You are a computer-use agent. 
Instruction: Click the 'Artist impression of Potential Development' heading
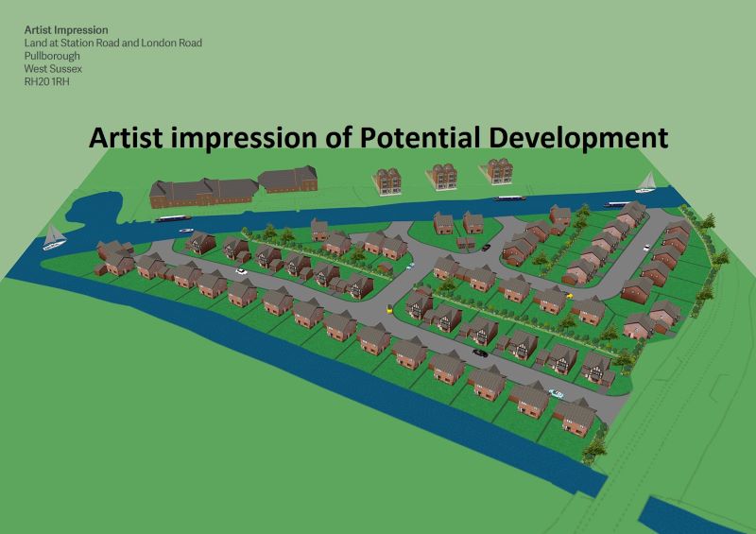coord(379,137)
